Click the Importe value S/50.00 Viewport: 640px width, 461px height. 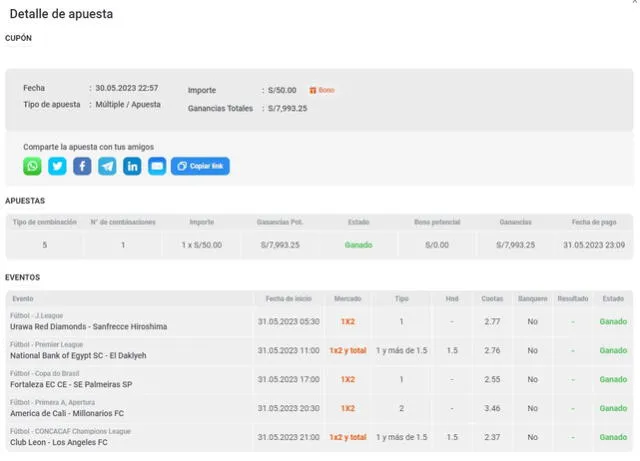tap(282, 90)
